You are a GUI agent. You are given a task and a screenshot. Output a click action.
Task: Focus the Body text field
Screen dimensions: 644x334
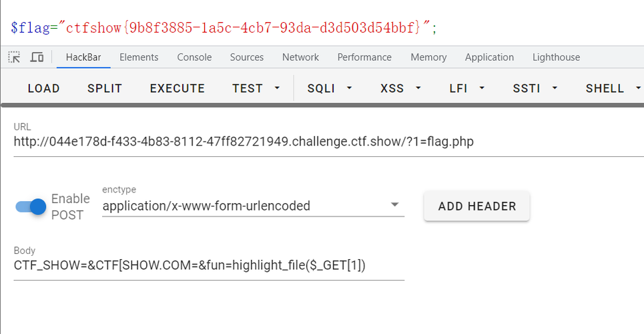click(209, 266)
